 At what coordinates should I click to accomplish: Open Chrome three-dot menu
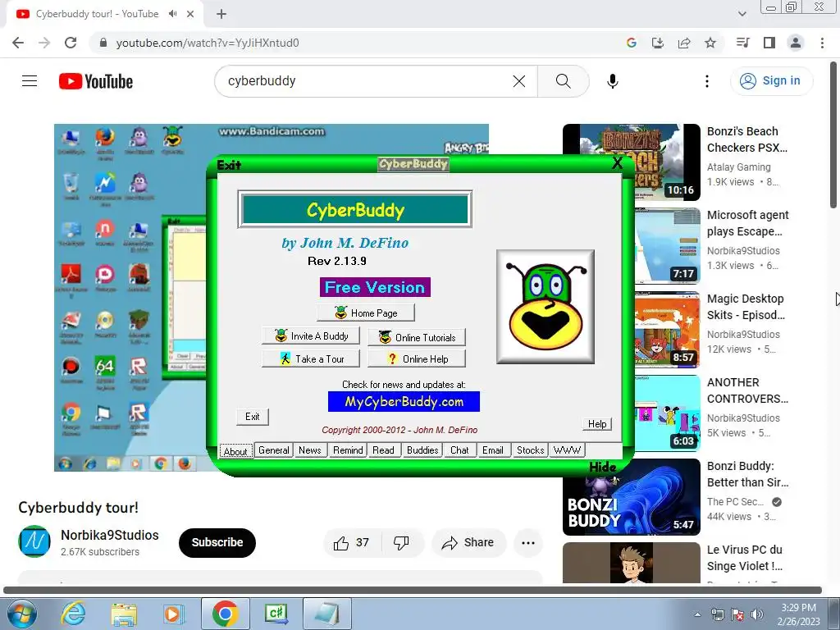pyautogui.click(x=822, y=43)
